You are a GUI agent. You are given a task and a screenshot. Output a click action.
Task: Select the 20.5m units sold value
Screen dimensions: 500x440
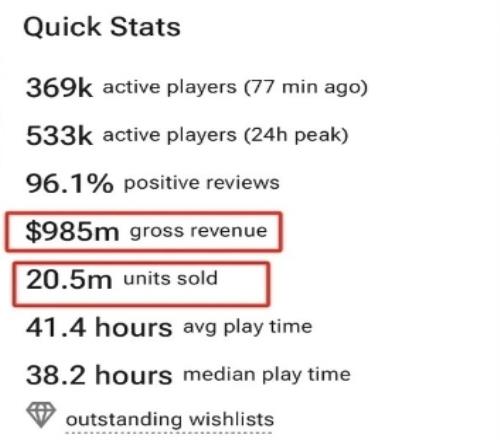pos(69,280)
